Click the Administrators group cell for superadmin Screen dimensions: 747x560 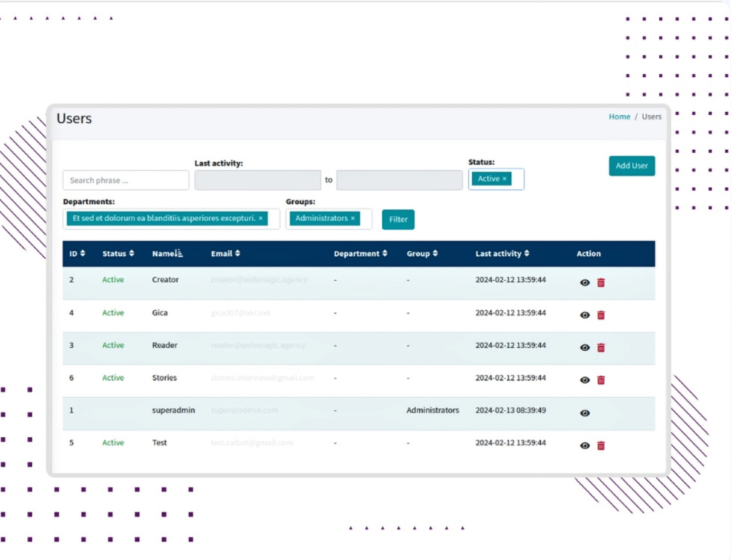tap(433, 410)
